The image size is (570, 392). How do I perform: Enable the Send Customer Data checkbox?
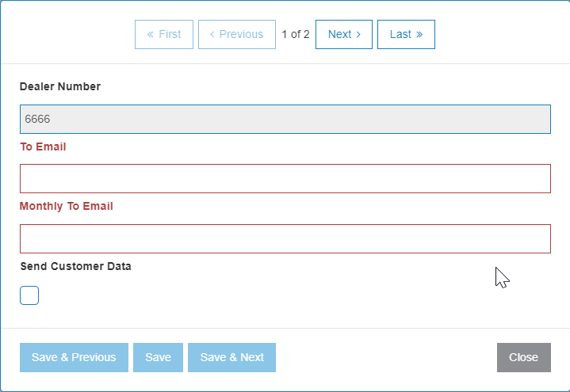tap(29, 295)
